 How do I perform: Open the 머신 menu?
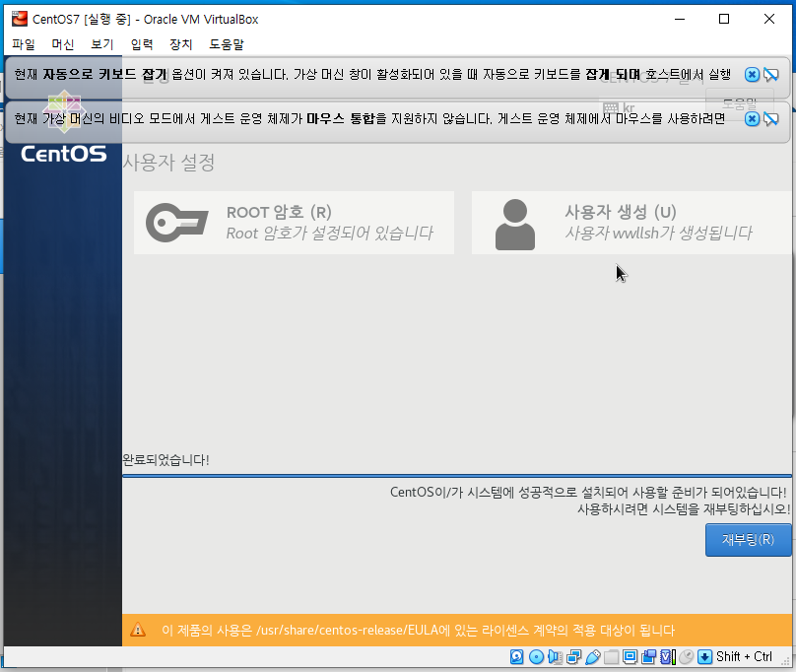coord(63,44)
